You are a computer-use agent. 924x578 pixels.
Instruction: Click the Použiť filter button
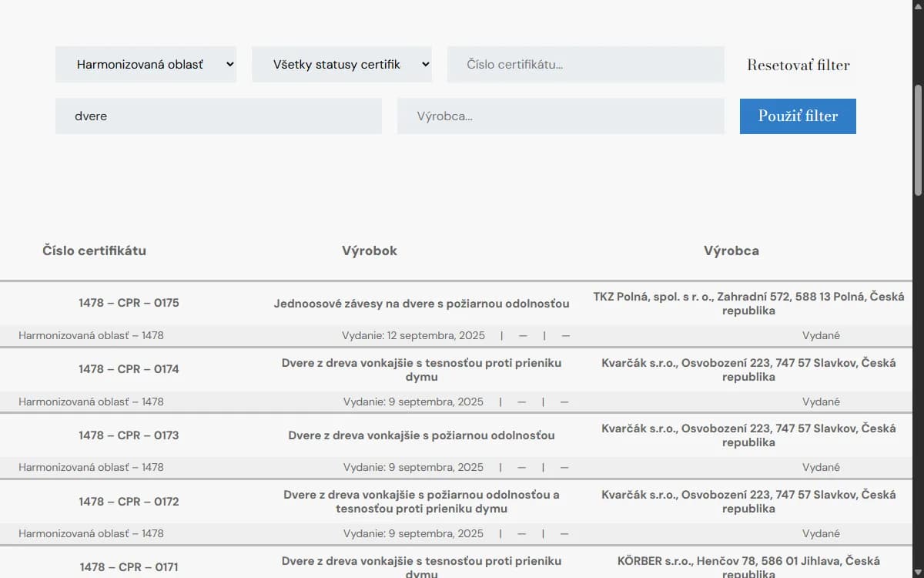(798, 116)
